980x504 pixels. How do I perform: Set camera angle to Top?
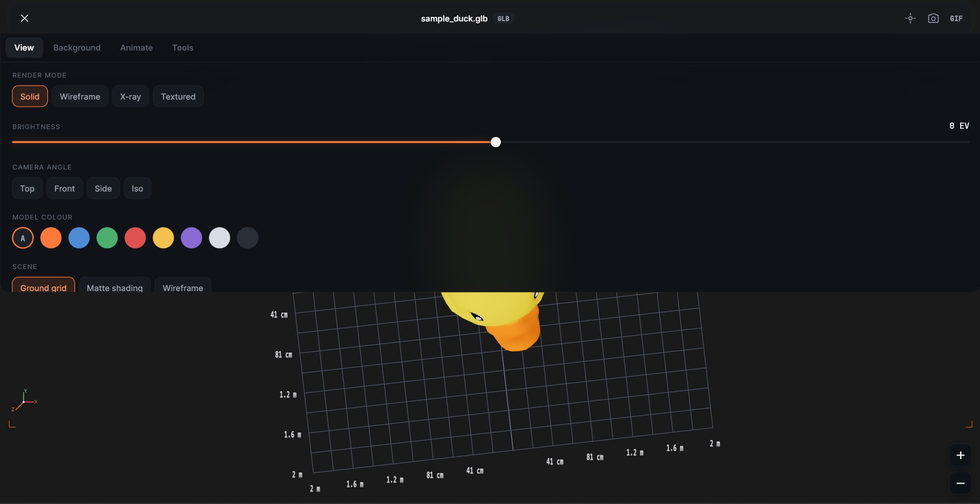click(x=27, y=188)
